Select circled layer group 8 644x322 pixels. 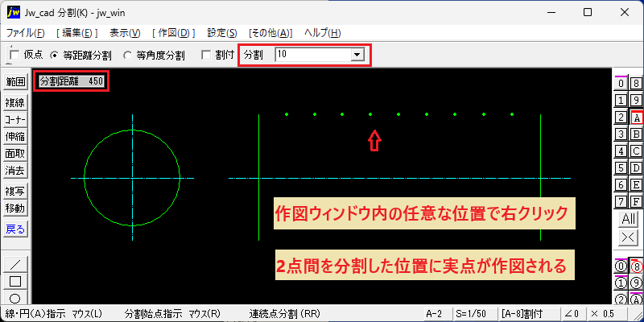click(636, 266)
